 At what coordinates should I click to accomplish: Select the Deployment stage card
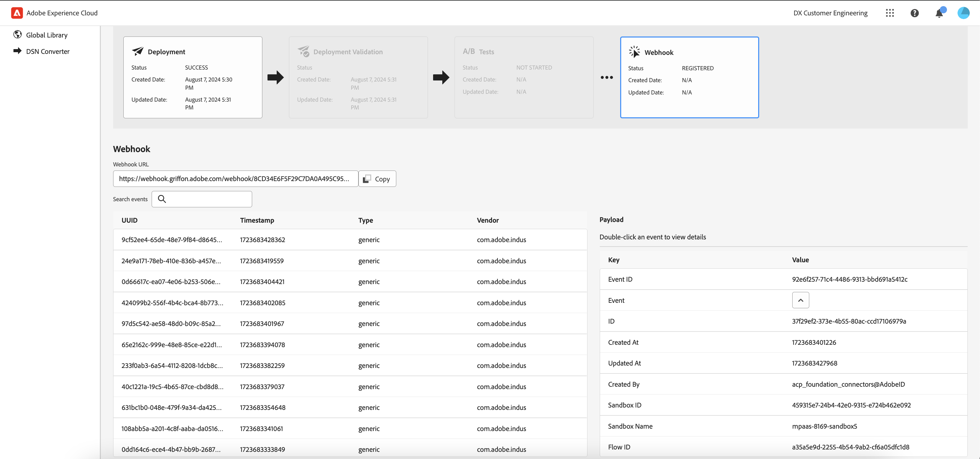pyautogui.click(x=193, y=77)
